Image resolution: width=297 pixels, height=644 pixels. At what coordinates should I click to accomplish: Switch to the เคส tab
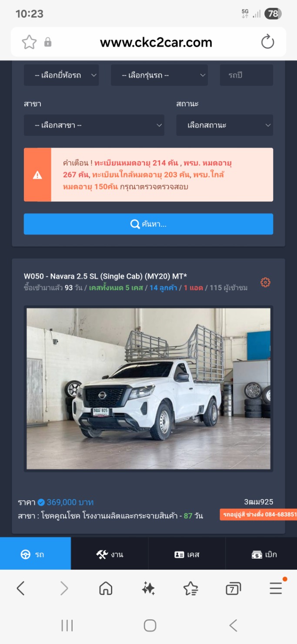pyautogui.click(x=187, y=554)
